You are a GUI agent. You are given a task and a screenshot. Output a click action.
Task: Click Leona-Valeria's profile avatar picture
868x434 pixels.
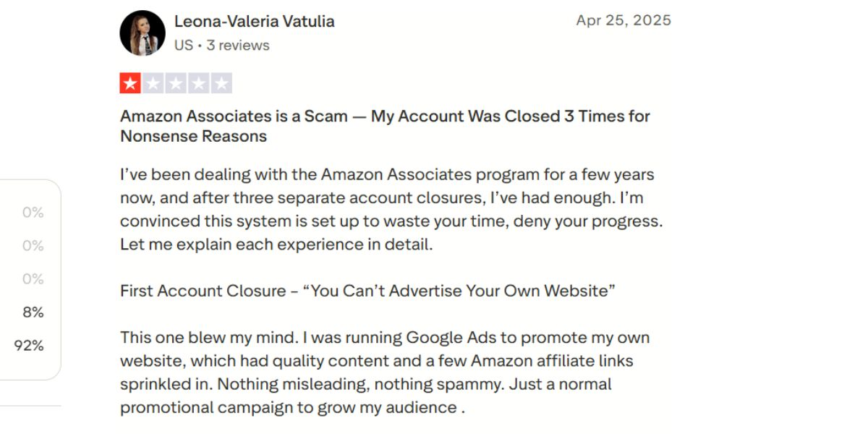pos(142,32)
